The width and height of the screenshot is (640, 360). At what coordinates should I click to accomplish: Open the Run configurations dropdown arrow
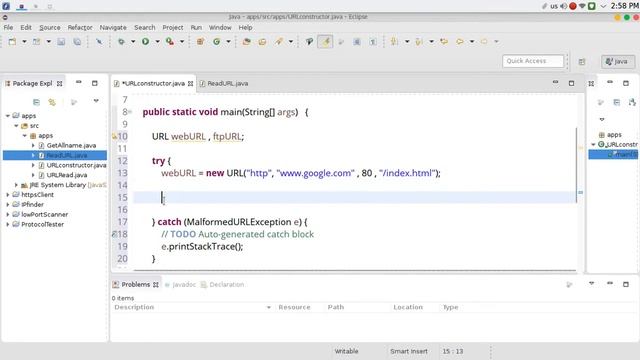point(157,42)
